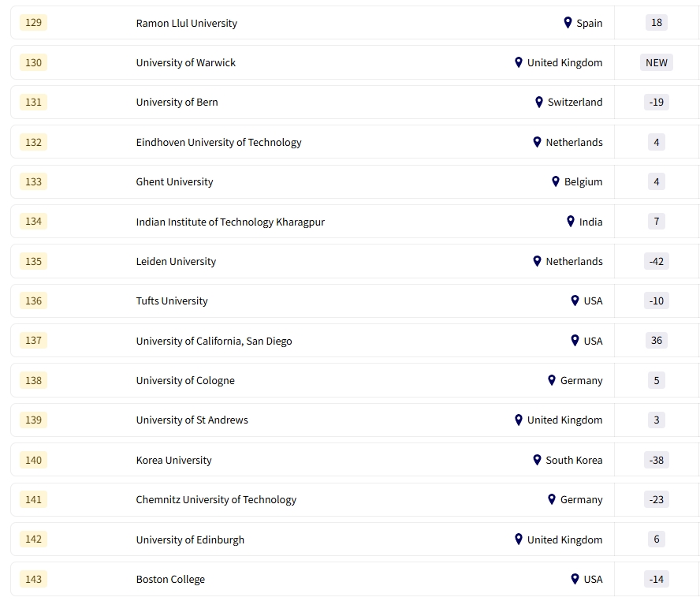Open Eindhoven University of Technology link
This screenshot has width=700, height=601.
click(218, 143)
